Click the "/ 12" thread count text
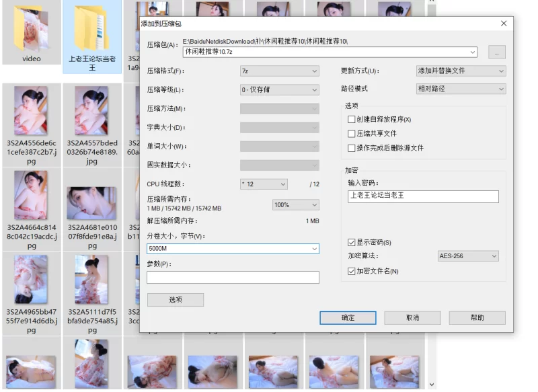The image size is (538, 392). click(x=314, y=184)
